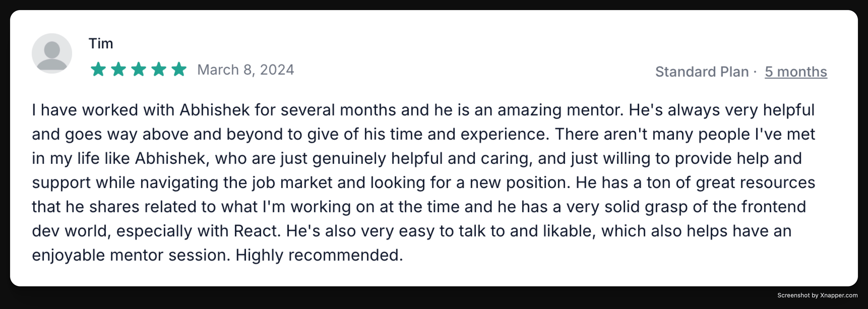This screenshot has height=309, width=868.
Task: Click the Standard Plan label
Action: pos(702,72)
